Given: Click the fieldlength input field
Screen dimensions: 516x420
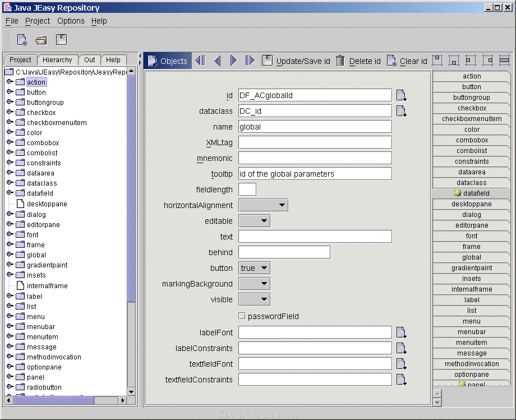Looking at the screenshot, I should [247, 190].
